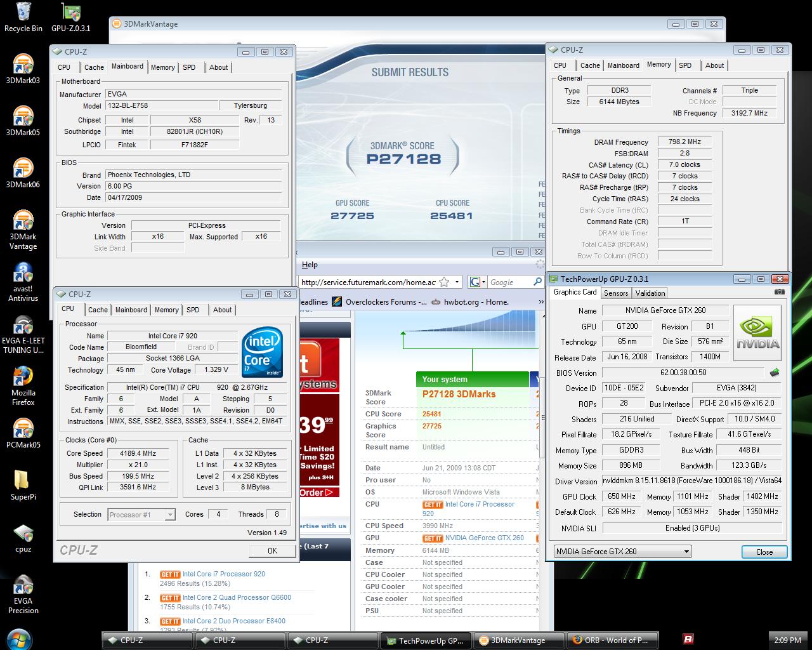Launch 3DMark05 desktop shortcut
812x650 pixels.
(x=23, y=121)
